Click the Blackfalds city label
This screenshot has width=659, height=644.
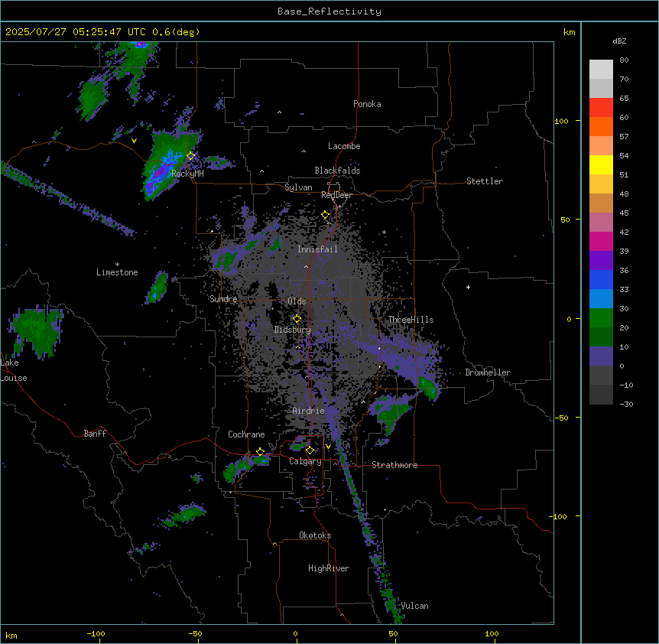tap(337, 171)
